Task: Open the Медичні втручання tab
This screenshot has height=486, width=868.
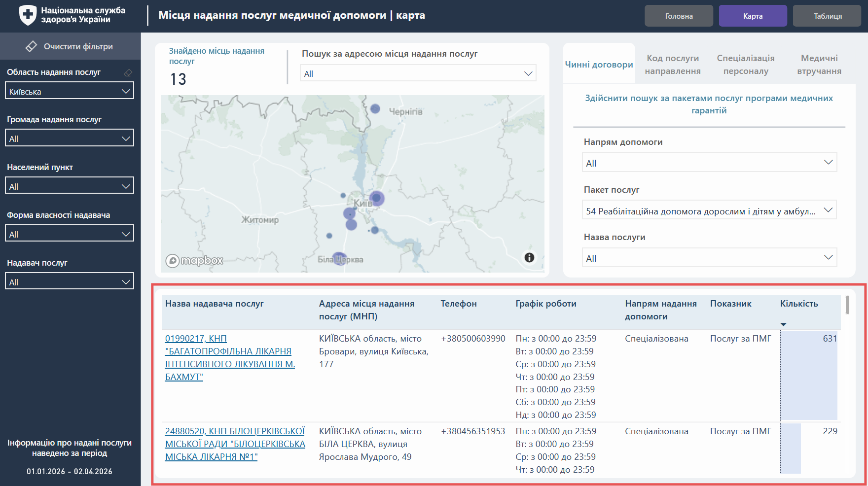Action: [x=819, y=65]
